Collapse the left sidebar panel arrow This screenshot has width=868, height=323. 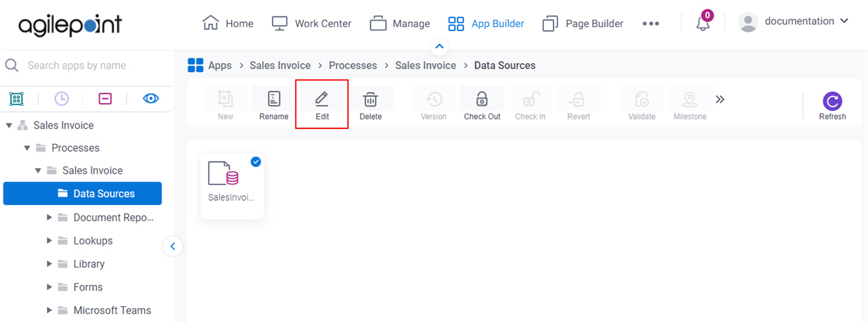pyautogui.click(x=173, y=246)
